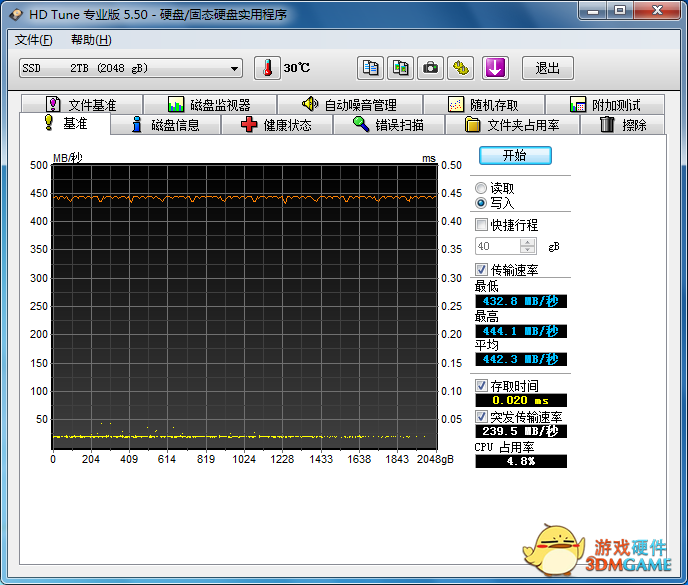Image resolution: width=688 pixels, height=585 pixels.
Task: Click the 30℃ temperature reading
Action: coord(297,68)
